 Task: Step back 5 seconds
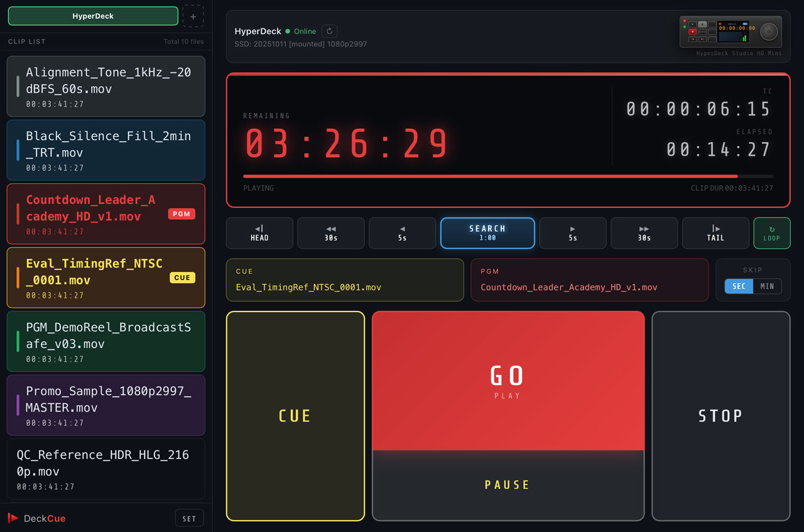point(402,233)
